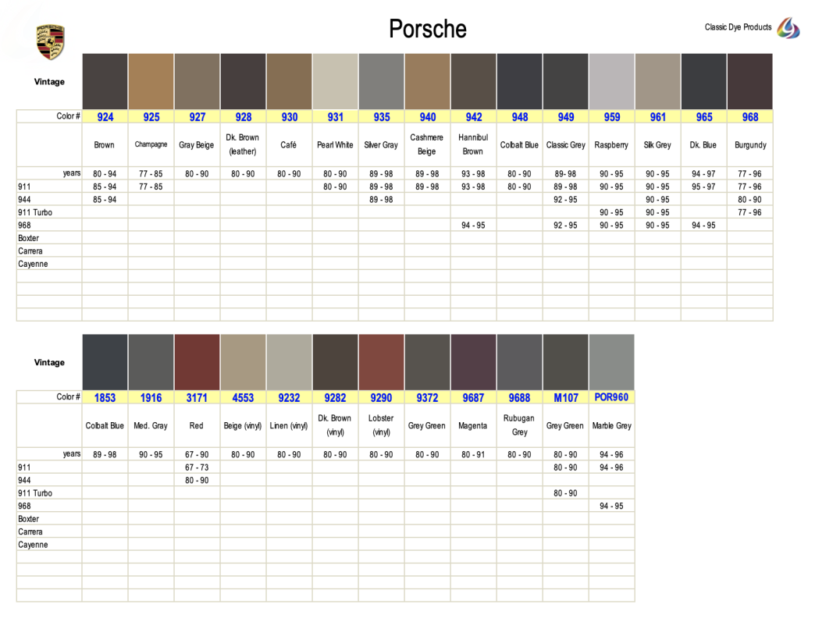Click the Dk. Brown (vinyl) color name
This screenshot has width=840, height=629.
pyautogui.click(x=335, y=425)
